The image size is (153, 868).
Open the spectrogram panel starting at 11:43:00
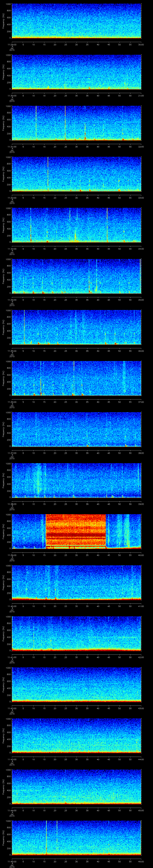click(76, 736)
